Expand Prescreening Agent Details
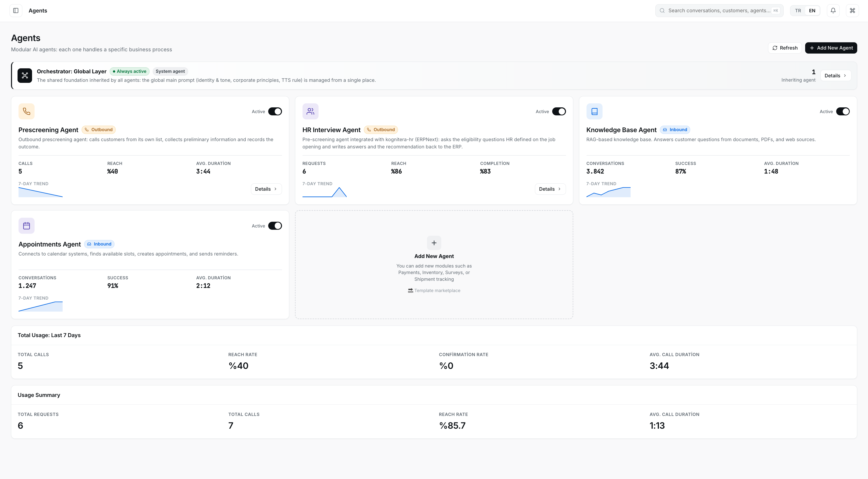Image resolution: width=868 pixels, height=479 pixels. point(266,189)
